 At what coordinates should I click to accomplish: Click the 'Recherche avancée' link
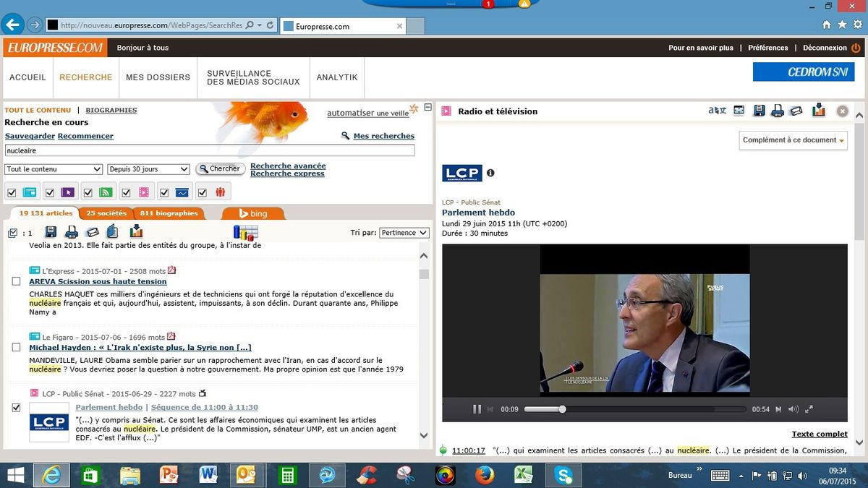288,166
